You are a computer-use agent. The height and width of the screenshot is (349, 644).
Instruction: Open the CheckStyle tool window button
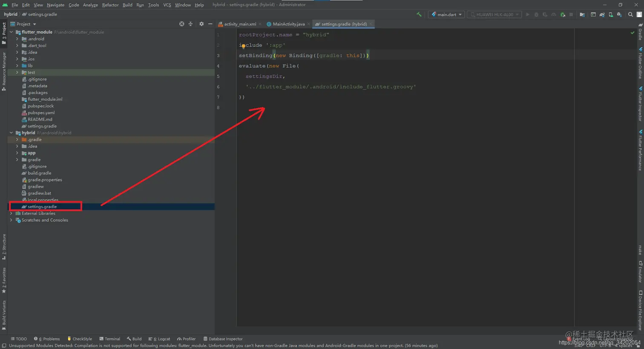[80, 339]
